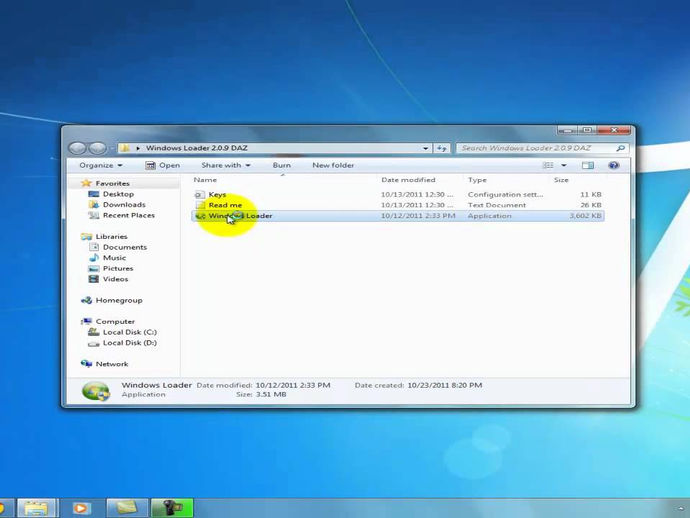Click the Windows Loader application icon
This screenshot has width=690, height=518.
[x=200, y=216]
